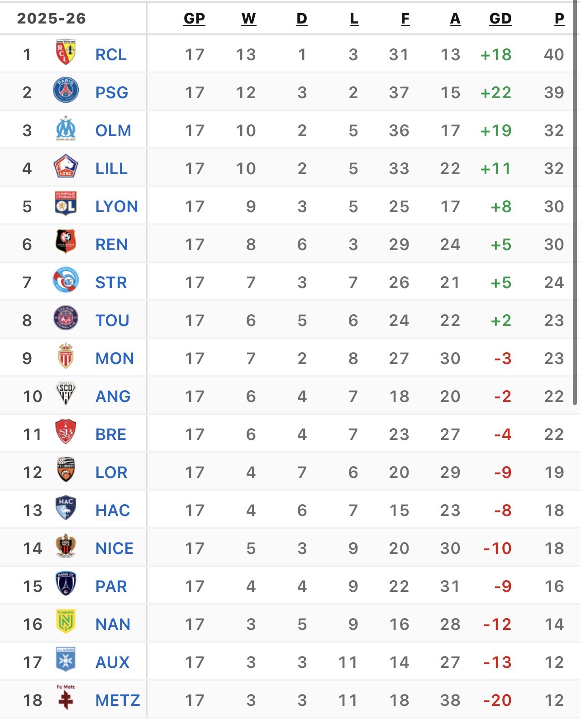Open the LYON team link
Image resolution: width=581 pixels, height=728 pixels.
coord(117,207)
